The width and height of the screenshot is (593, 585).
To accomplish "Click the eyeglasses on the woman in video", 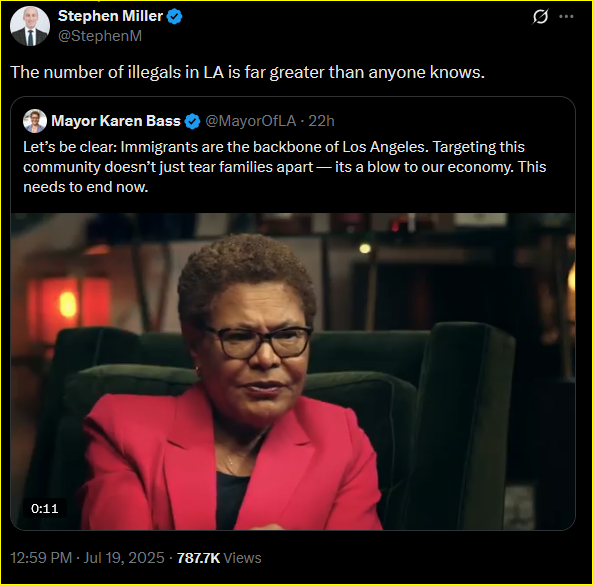I will (x=258, y=341).
